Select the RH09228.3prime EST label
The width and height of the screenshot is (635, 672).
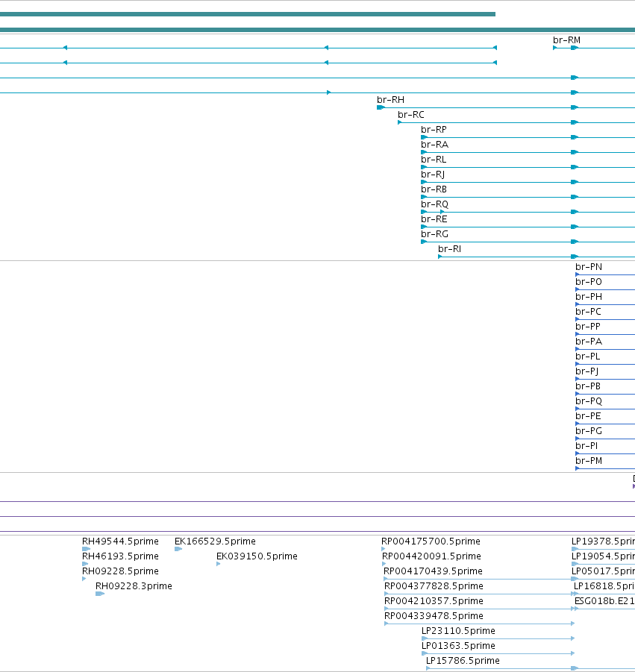[134, 586]
